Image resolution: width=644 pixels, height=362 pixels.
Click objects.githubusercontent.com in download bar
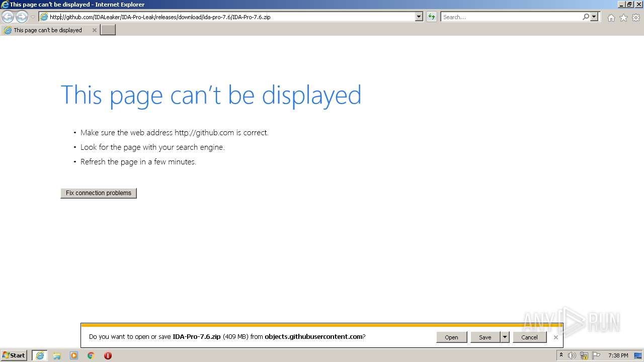(x=313, y=337)
